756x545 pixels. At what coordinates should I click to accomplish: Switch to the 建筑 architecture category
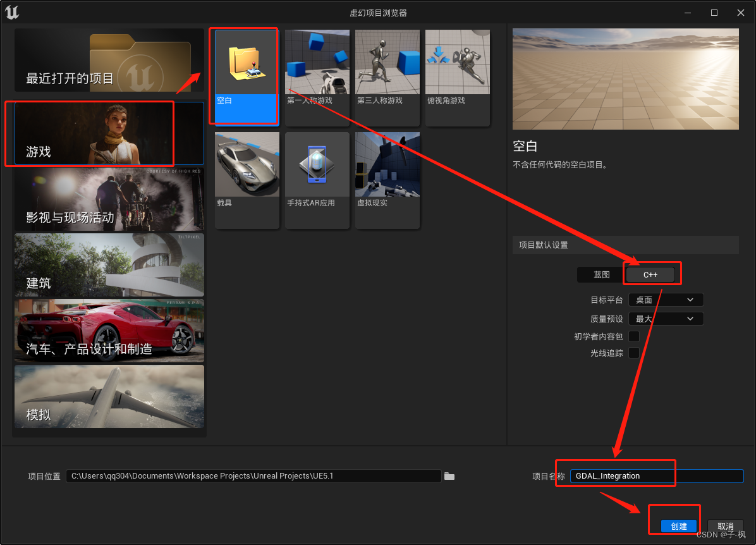coord(109,265)
